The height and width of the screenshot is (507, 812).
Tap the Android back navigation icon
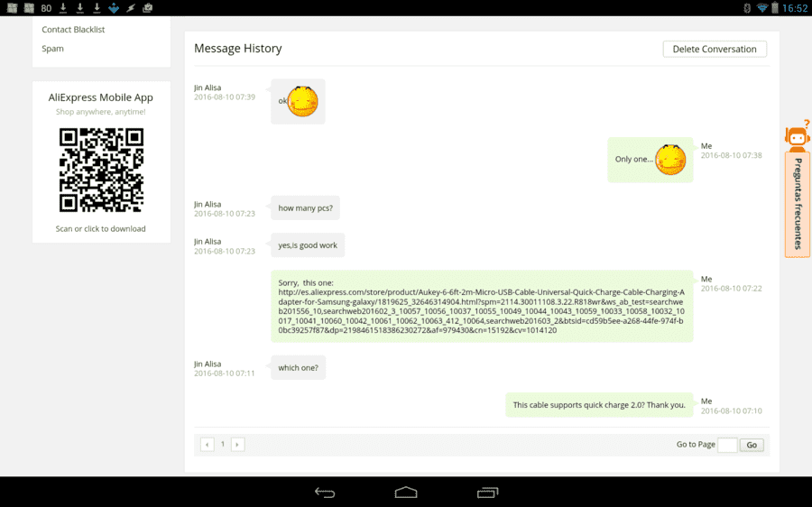click(325, 492)
